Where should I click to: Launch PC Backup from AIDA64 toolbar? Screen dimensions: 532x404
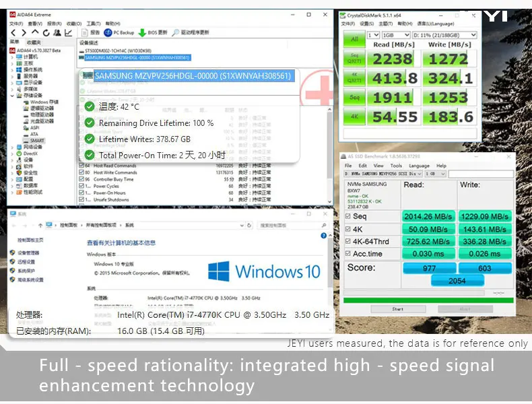pos(119,32)
